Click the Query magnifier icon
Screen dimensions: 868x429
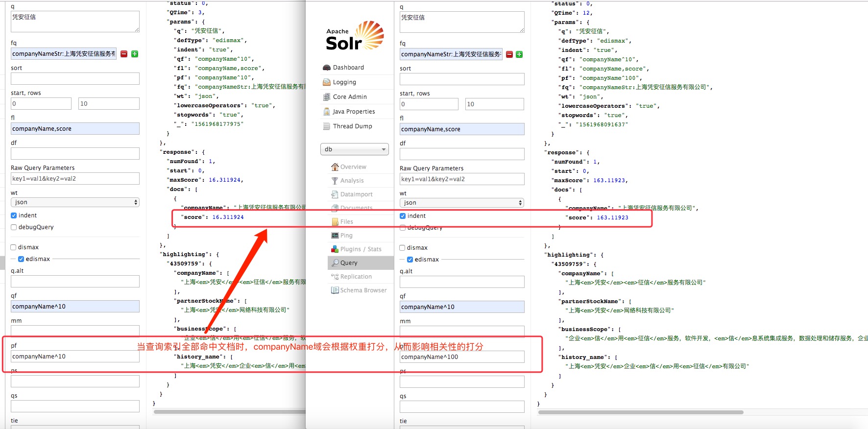(x=335, y=263)
